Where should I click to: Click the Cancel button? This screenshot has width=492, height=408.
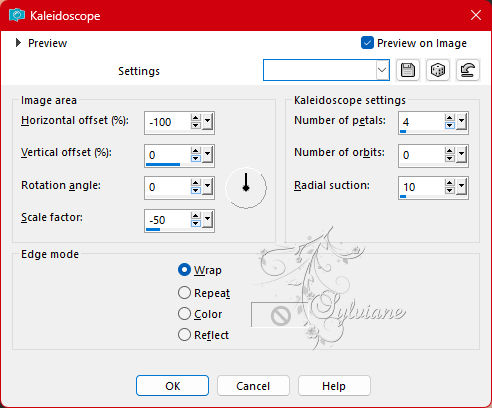coord(253,386)
